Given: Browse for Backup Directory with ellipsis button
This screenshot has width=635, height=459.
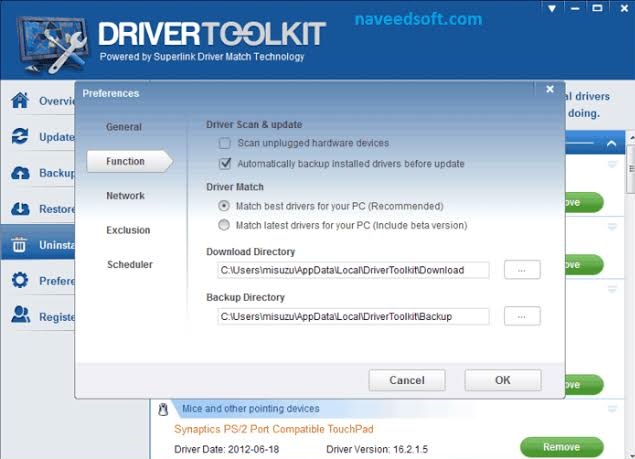Looking at the screenshot, I should 522,316.
